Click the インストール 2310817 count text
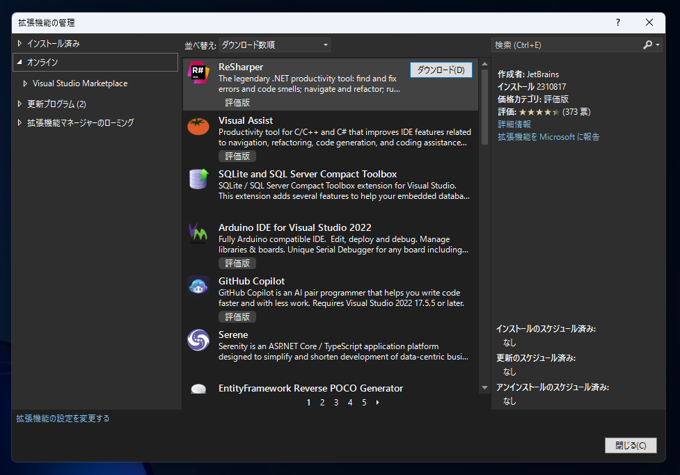This screenshot has width=680, height=475. [x=532, y=87]
